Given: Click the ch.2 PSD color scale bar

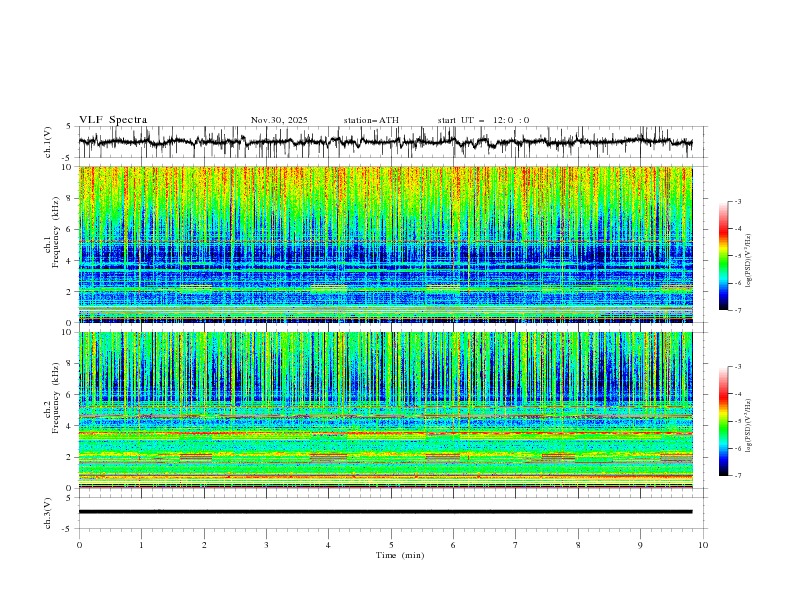Looking at the screenshot, I should (x=723, y=421).
